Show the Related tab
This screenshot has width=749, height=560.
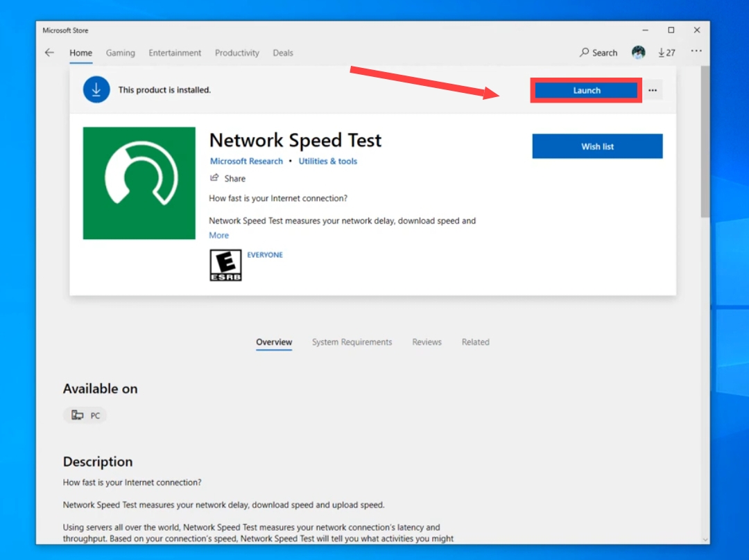click(475, 342)
